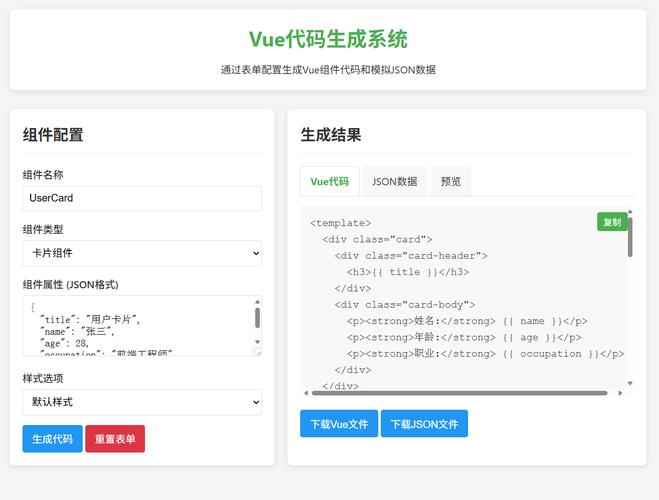Click the code panel vertical scrollbar thumb
Viewport: 659px width, 500px height.
[630, 237]
